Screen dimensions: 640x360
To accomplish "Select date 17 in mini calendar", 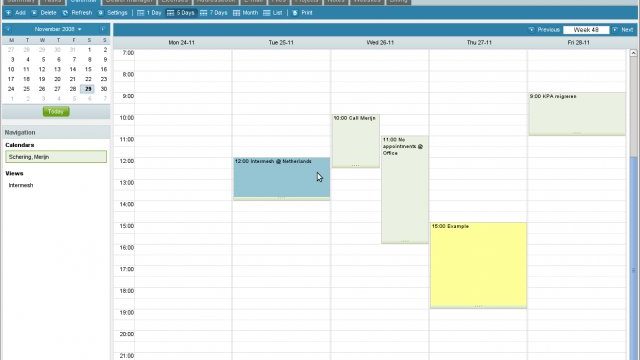I will pos(11,79).
